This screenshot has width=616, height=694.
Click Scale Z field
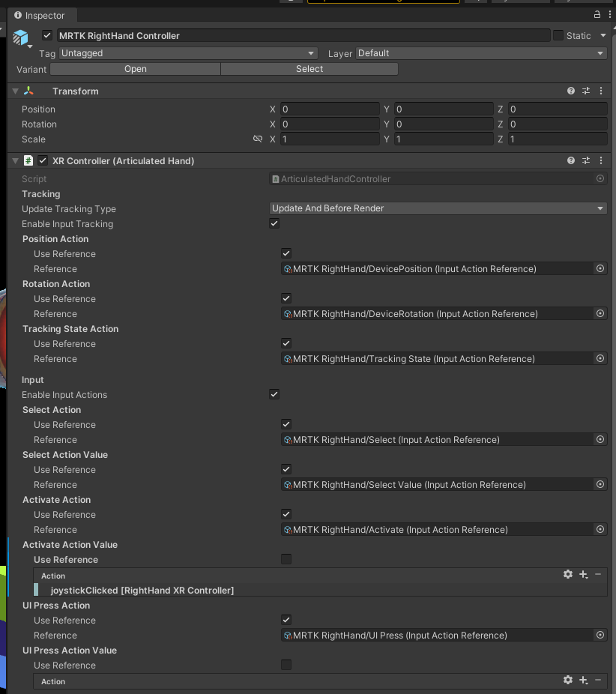[x=558, y=139]
